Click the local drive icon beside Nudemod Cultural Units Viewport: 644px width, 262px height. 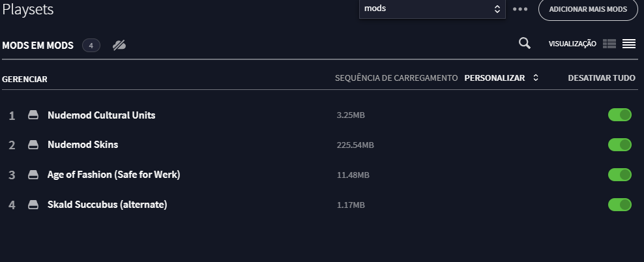coord(33,115)
